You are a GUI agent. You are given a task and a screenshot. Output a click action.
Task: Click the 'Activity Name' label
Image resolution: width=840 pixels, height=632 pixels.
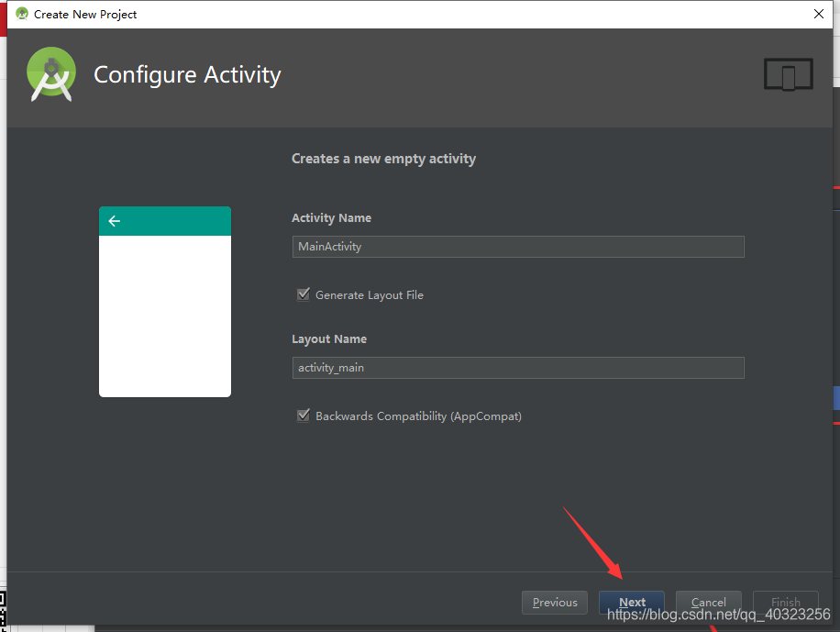[331, 217]
